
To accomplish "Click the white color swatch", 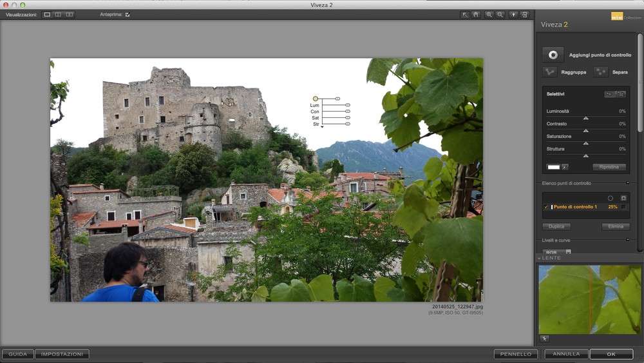I will pos(553,167).
